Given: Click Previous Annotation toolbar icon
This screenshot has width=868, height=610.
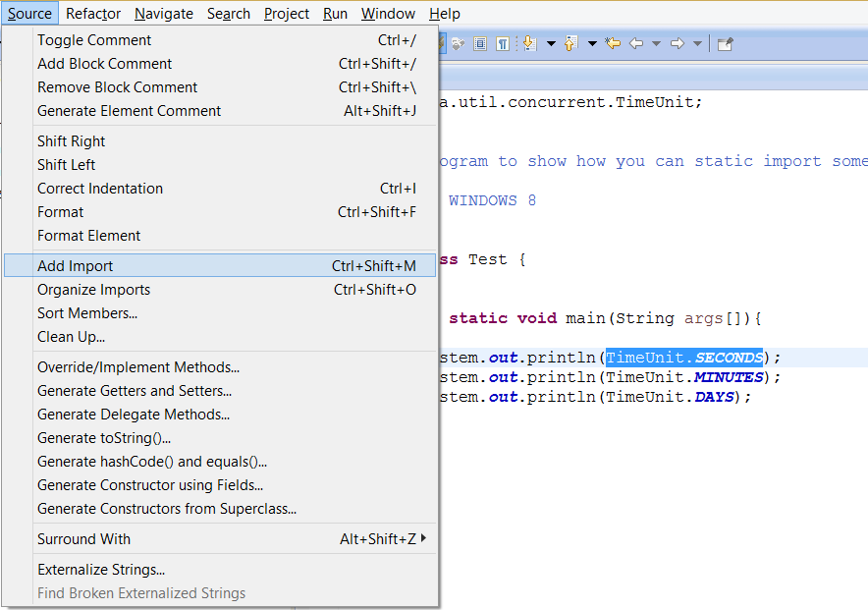Looking at the screenshot, I should [x=570, y=43].
